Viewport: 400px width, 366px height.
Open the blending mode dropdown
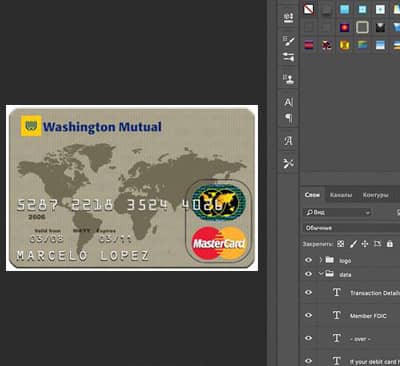[352, 228]
